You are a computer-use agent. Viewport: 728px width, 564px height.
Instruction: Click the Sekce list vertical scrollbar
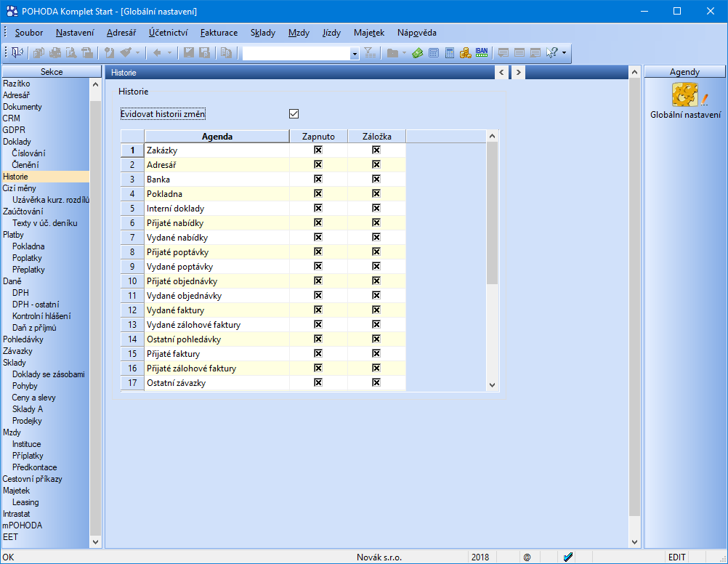point(95,313)
